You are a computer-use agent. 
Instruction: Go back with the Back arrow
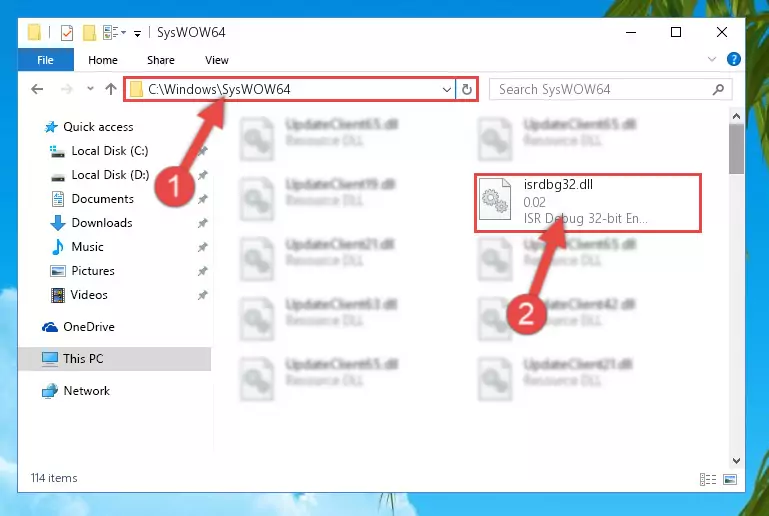coord(37,89)
